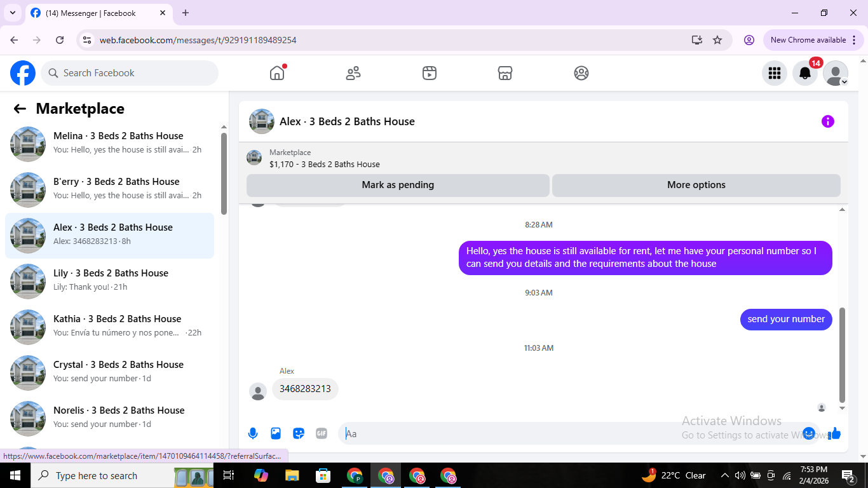The width and height of the screenshot is (868, 488).
Task: Record a voice clip with microphone icon
Action: (253, 433)
